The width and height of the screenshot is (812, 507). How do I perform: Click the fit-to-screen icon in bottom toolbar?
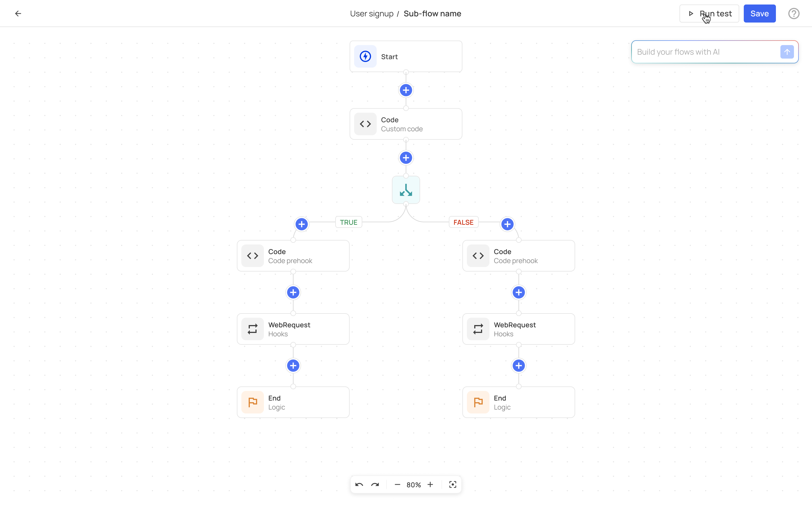pyautogui.click(x=453, y=484)
